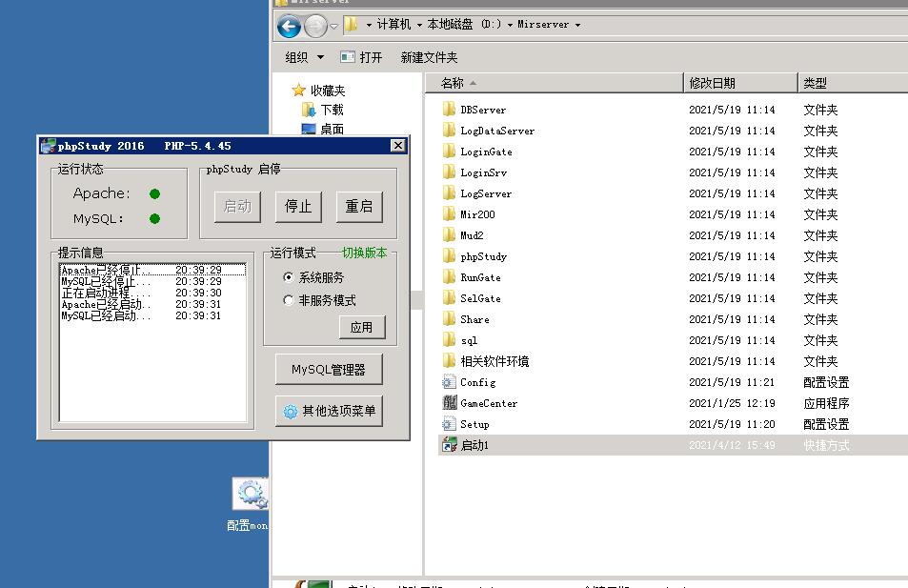Select 下载 in the favorites sidebar
The image size is (908, 588).
coord(331,111)
